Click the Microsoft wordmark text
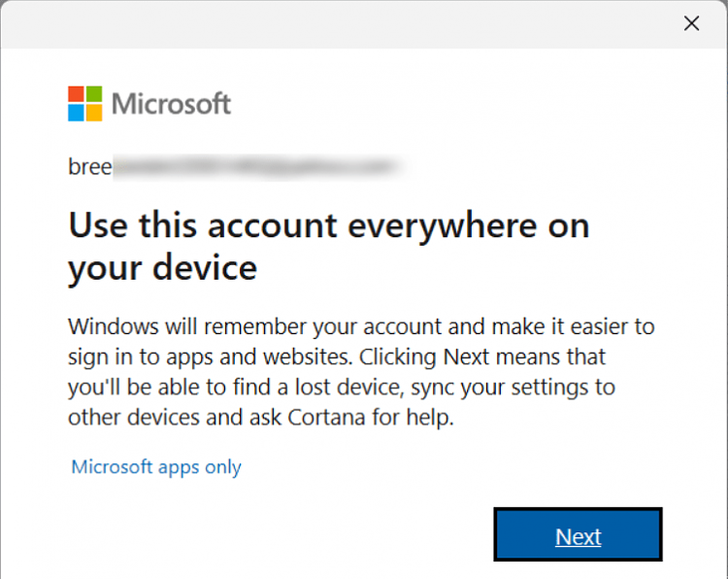 [x=171, y=104]
